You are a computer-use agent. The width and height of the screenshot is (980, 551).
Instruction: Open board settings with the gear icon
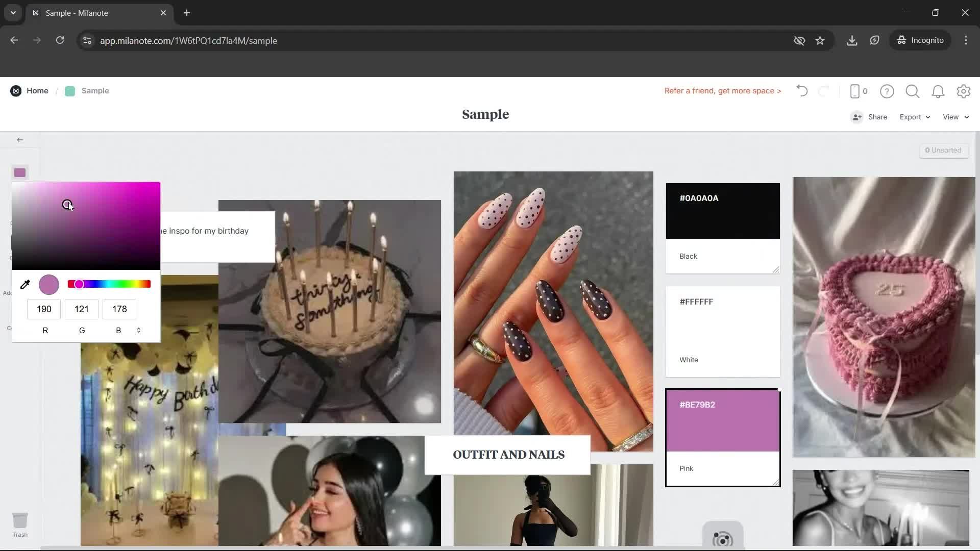click(964, 91)
